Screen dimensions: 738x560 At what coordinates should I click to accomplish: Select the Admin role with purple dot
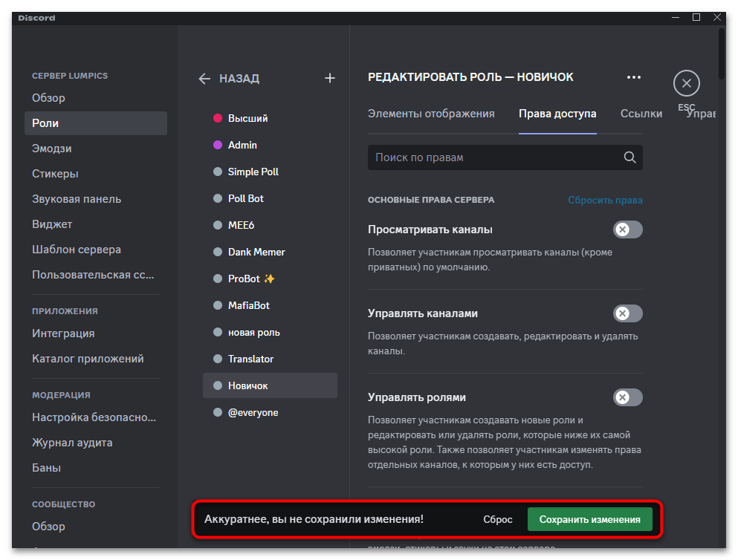pyautogui.click(x=242, y=145)
